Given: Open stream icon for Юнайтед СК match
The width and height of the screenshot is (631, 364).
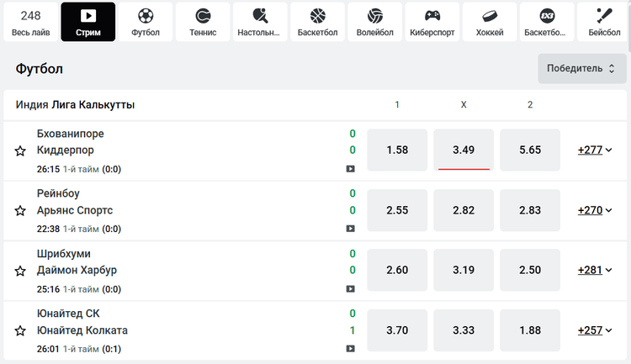Looking at the screenshot, I should pyautogui.click(x=350, y=348).
